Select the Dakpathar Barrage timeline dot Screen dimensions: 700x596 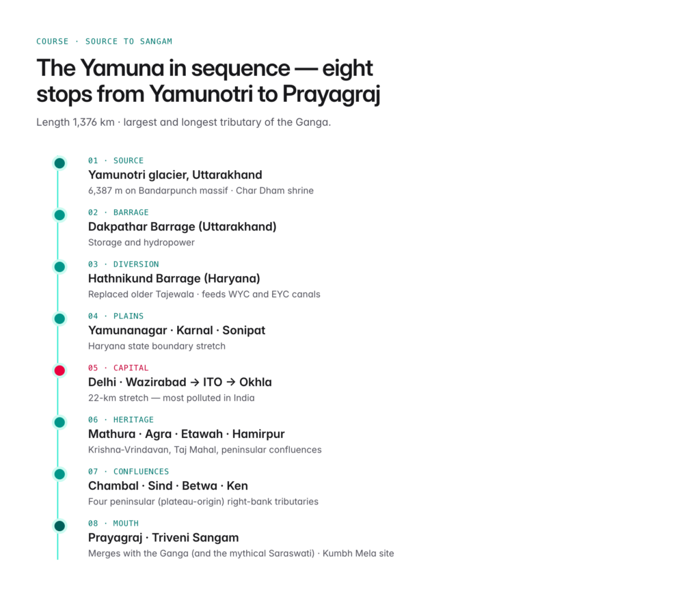59,215
